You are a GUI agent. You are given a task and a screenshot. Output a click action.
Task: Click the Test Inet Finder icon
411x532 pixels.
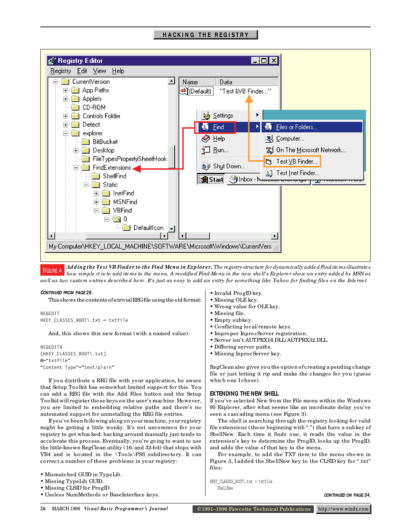(269, 173)
